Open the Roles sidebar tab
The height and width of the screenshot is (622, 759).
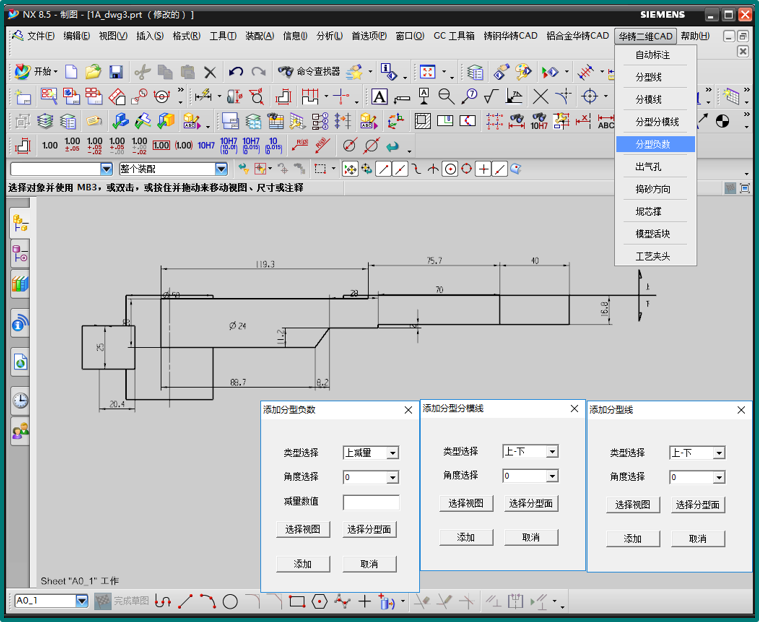point(20,431)
